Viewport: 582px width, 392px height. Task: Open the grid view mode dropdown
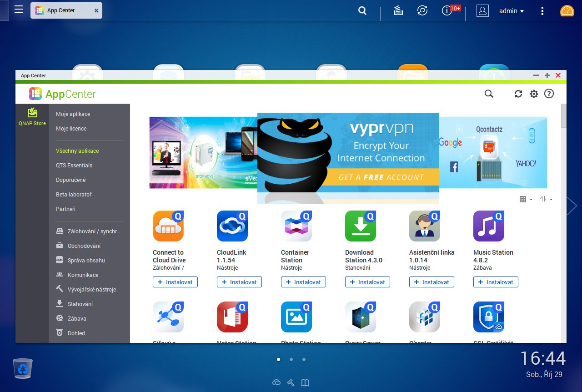[526, 199]
